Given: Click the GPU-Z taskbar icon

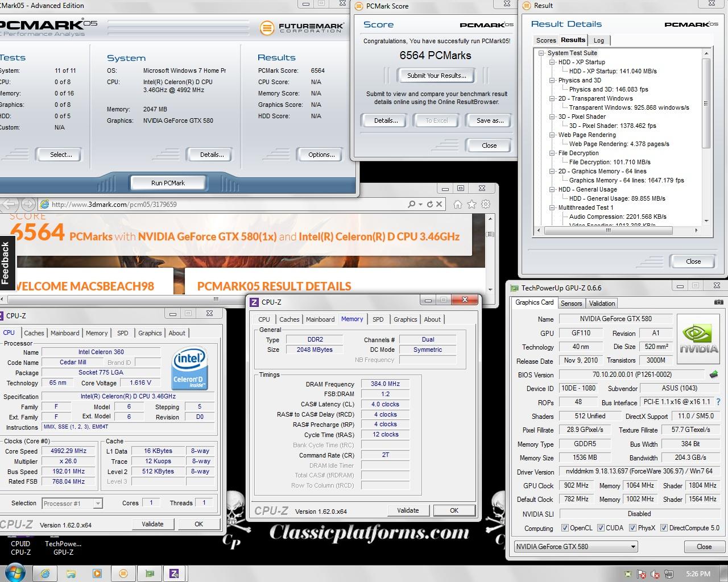Looking at the screenshot, I should pyautogui.click(x=149, y=573).
